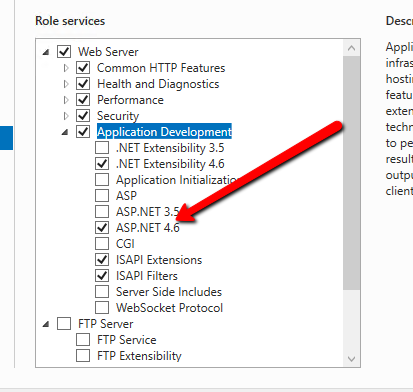Check the ASP.NET 3.5 checkbox
Image resolution: width=413 pixels, height=392 pixels.
tap(102, 212)
